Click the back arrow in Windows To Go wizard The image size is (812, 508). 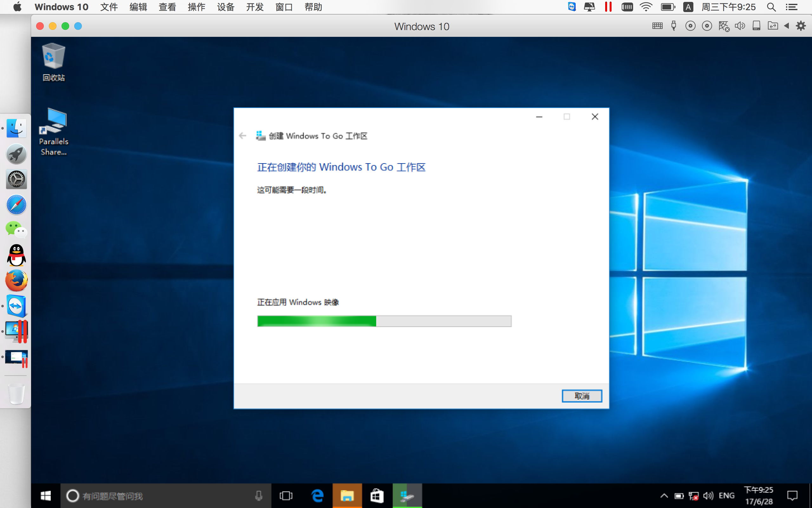[243, 136]
